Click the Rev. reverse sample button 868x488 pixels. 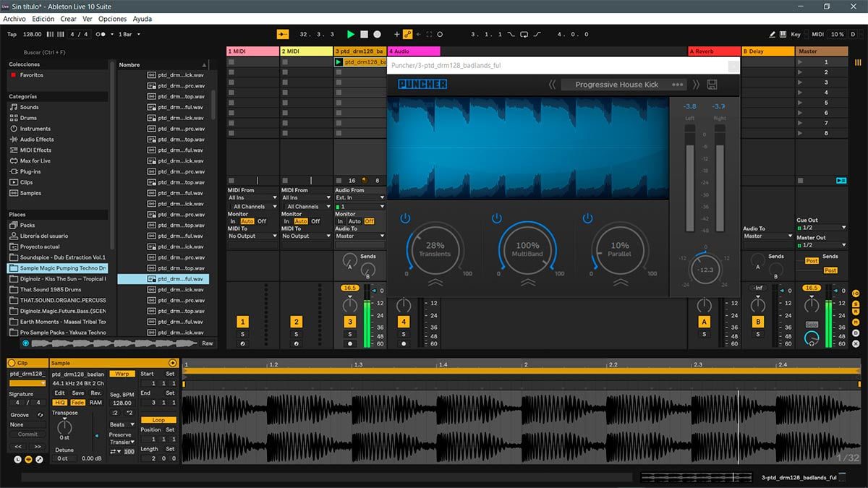click(x=95, y=393)
